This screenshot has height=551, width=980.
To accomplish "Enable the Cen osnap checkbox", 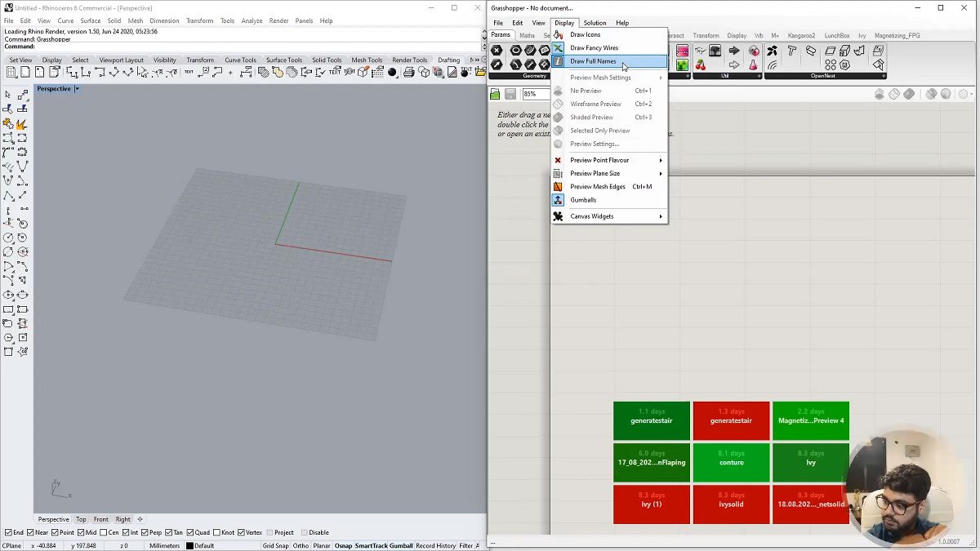I will click(103, 532).
